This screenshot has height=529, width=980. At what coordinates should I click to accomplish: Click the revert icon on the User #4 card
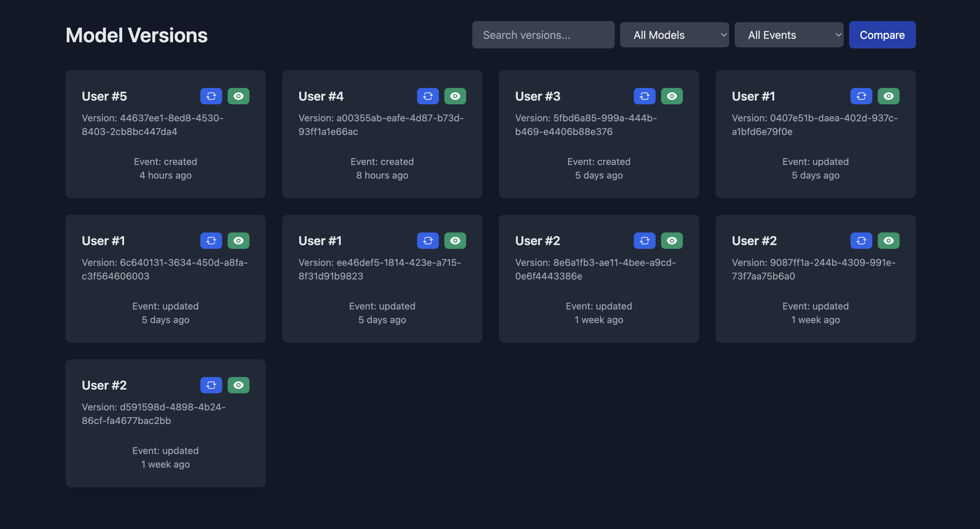point(428,96)
